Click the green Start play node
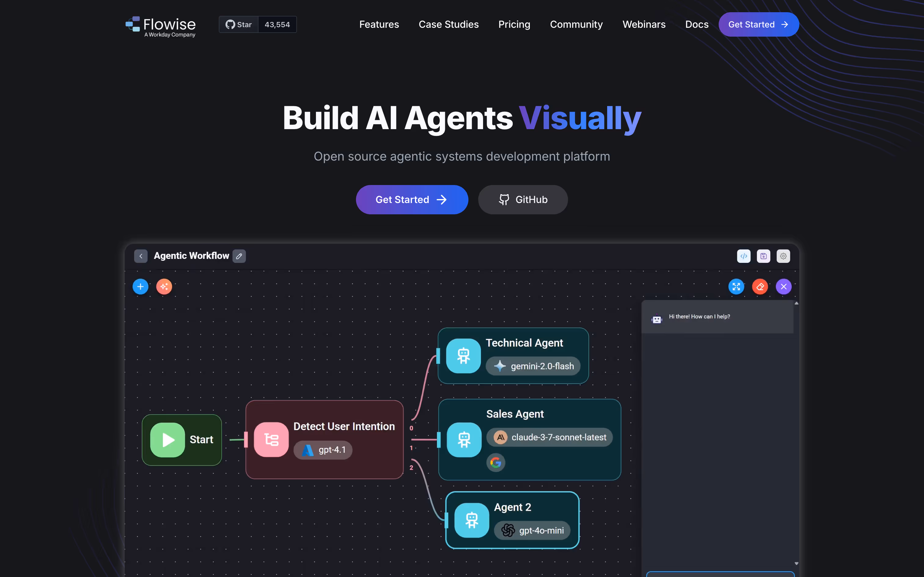 click(168, 440)
